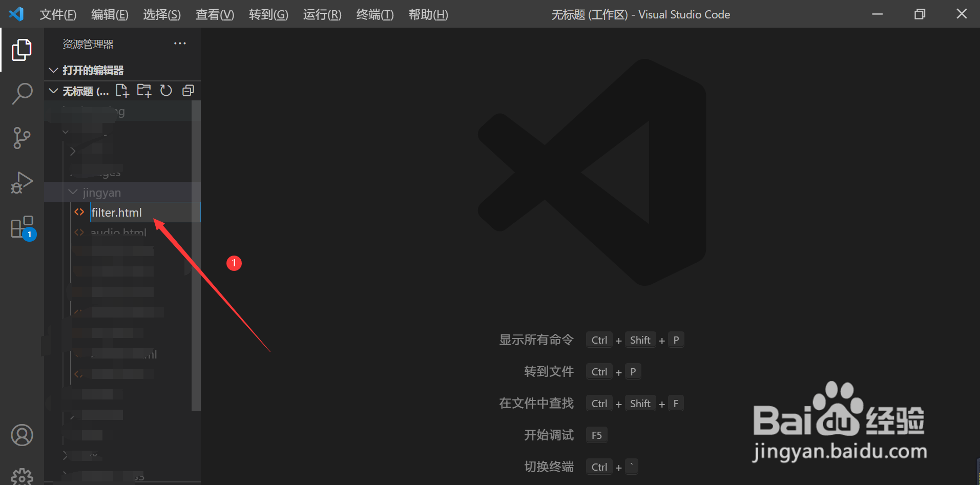Click the New File icon in explorer
980x485 pixels.
(122, 91)
